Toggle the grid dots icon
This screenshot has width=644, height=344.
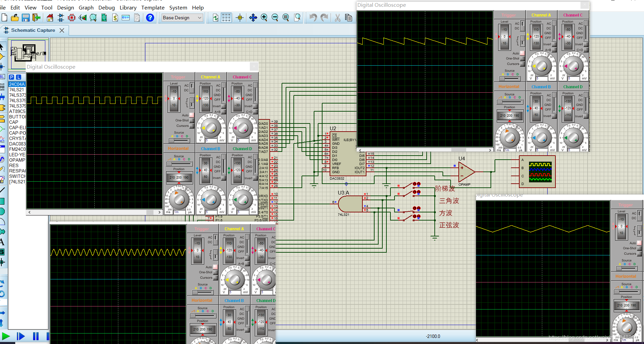226,18
